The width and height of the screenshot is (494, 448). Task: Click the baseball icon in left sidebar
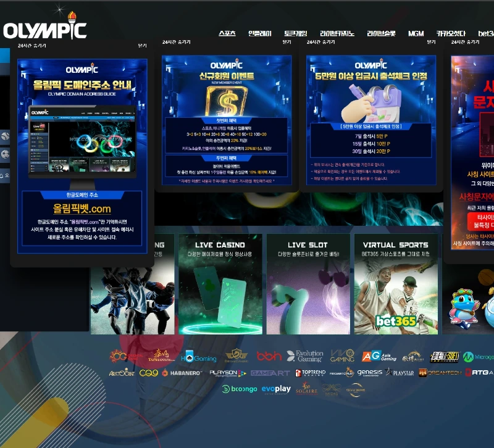click(5, 136)
